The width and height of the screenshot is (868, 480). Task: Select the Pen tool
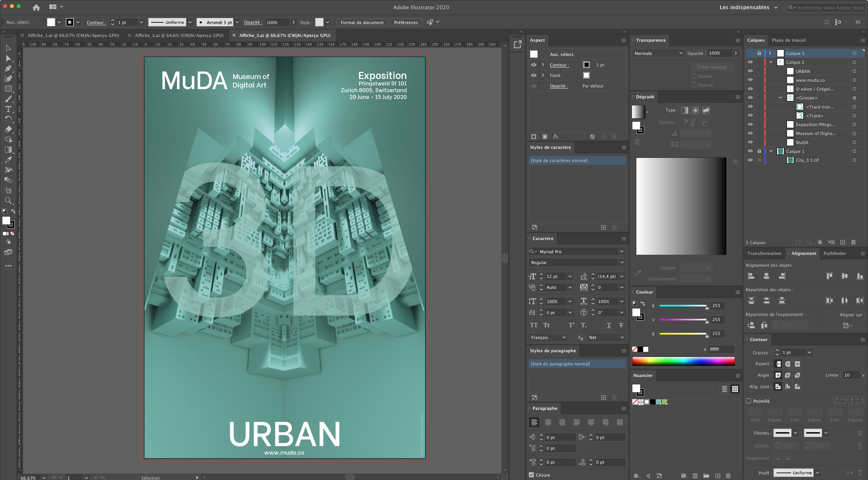pos(8,68)
